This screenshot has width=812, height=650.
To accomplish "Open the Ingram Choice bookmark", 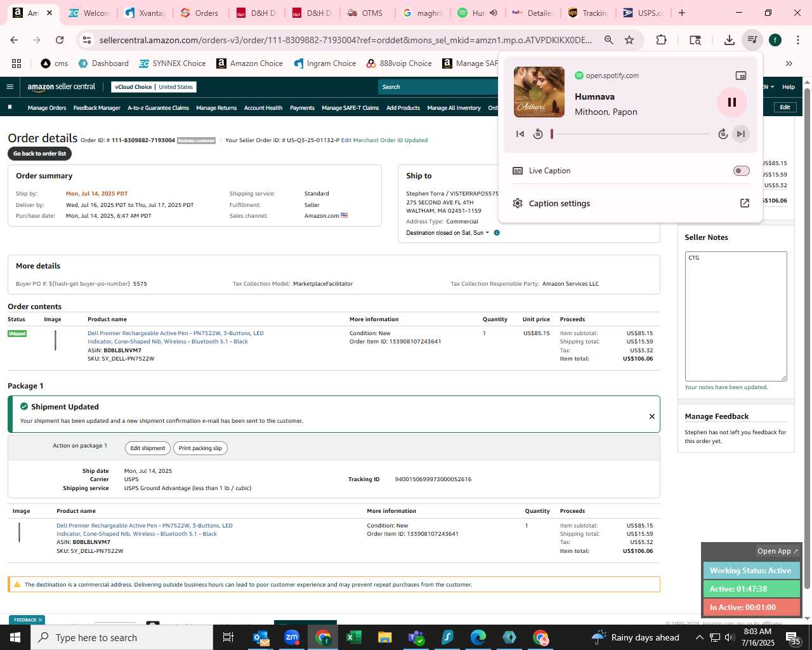I will [x=325, y=63].
